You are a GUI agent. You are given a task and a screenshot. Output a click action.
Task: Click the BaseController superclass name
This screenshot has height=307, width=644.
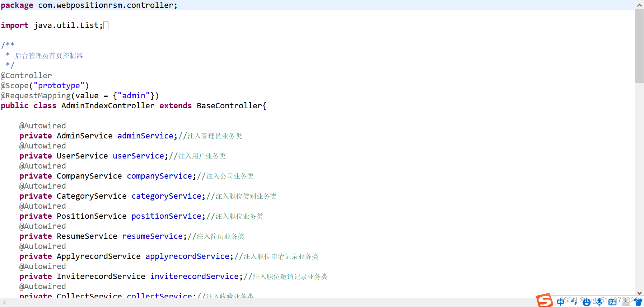230,106
